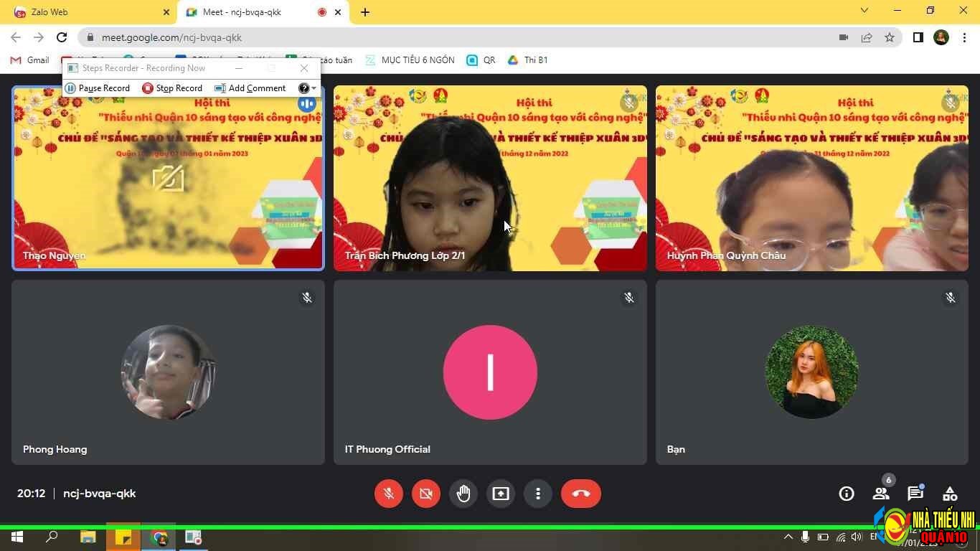Click muted mic icon on Bạn tile
This screenshot has width=980, height=551.
(x=951, y=297)
